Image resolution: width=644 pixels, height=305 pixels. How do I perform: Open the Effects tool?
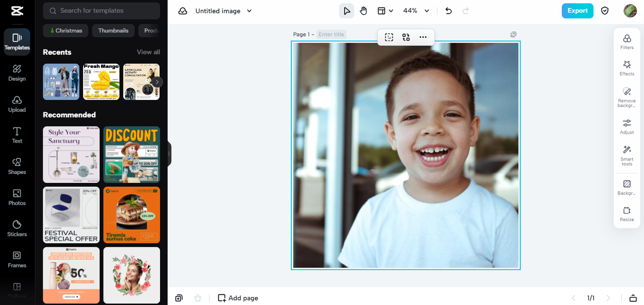pos(627,68)
